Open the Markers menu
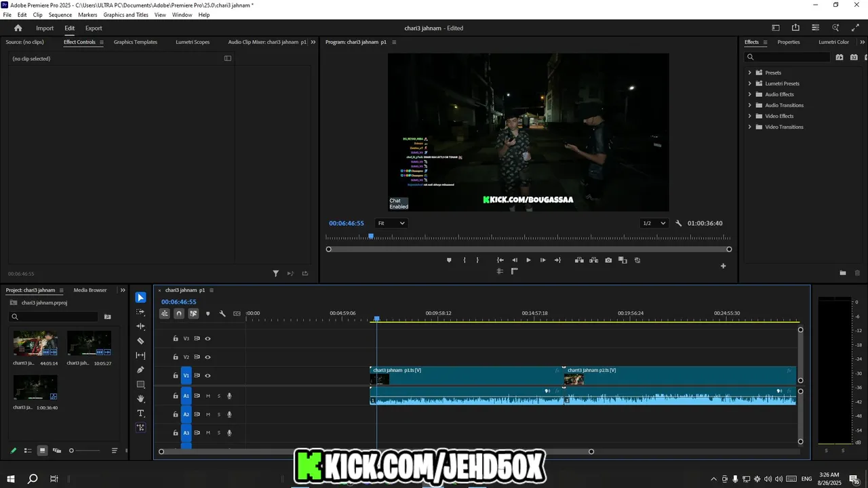868x488 pixels. 87,15
